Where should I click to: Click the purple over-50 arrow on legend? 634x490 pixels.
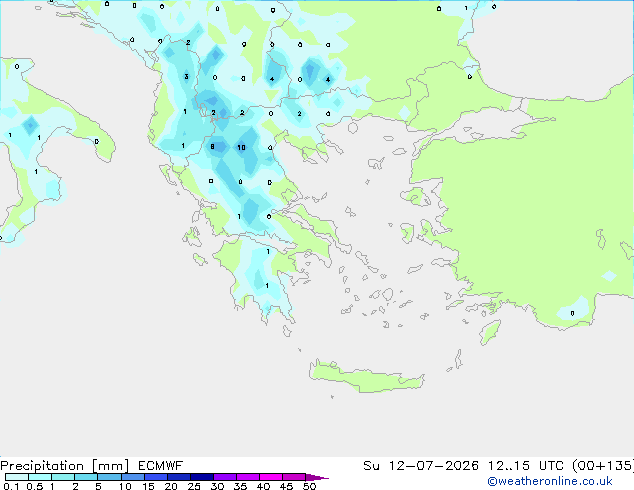pyautogui.click(x=317, y=477)
